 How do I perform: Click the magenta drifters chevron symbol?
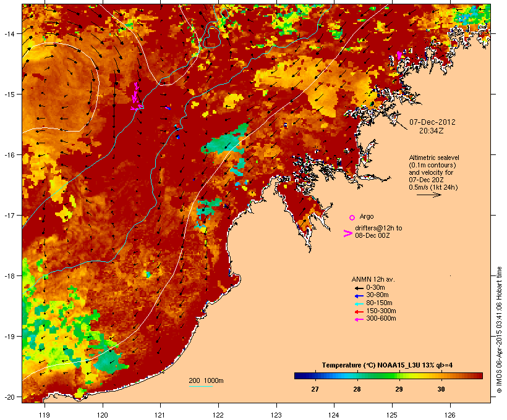[347, 233]
